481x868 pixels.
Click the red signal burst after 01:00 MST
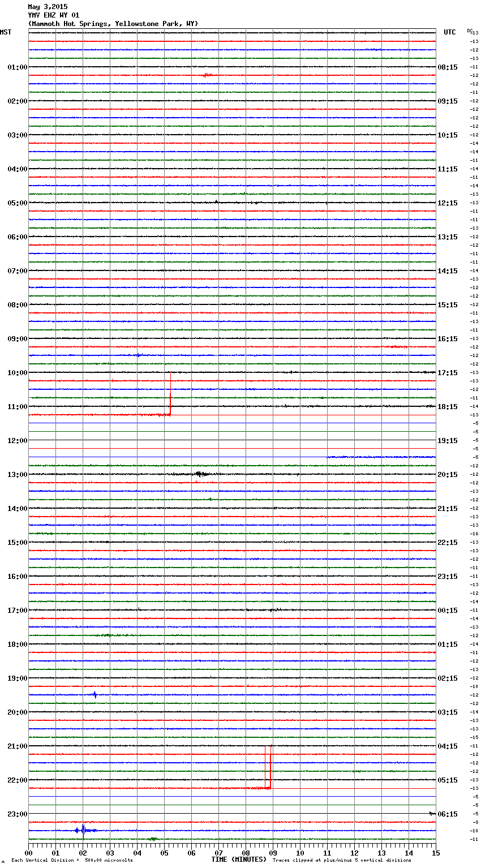(x=207, y=75)
